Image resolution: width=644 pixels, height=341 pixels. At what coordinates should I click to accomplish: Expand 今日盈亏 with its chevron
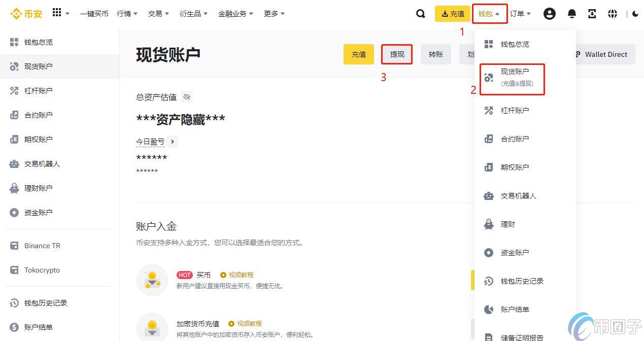[172, 142]
